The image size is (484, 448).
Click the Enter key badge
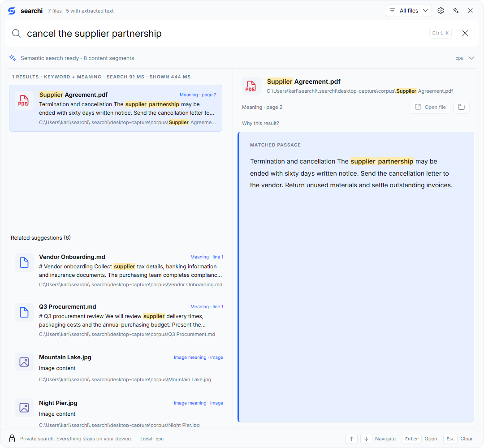(x=412, y=439)
